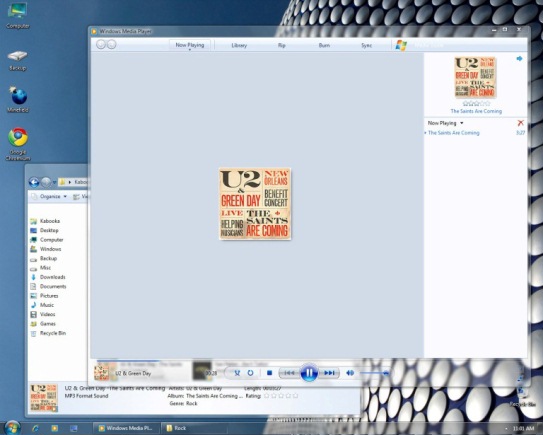Launch Media Player from quick launch

pyautogui.click(x=54, y=428)
